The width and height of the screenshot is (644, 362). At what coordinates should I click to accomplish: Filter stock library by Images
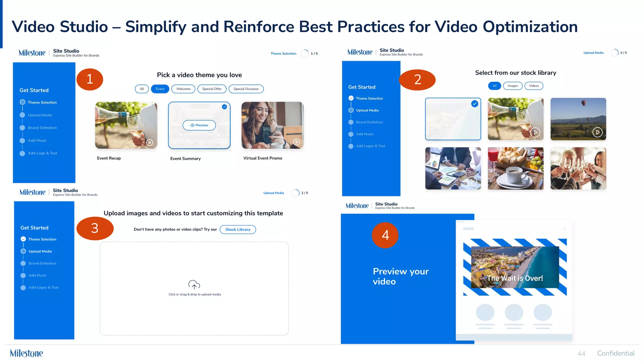point(513,86)
